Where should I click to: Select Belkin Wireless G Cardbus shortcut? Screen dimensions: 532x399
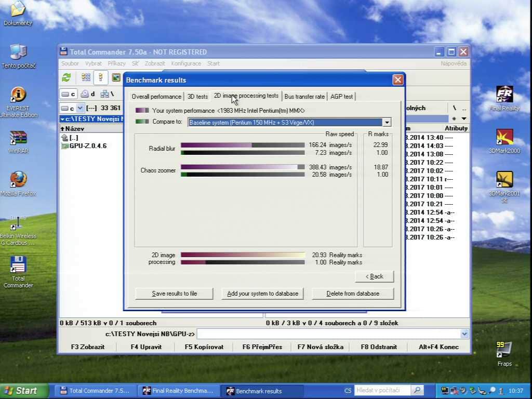click(x=18, y=231)
